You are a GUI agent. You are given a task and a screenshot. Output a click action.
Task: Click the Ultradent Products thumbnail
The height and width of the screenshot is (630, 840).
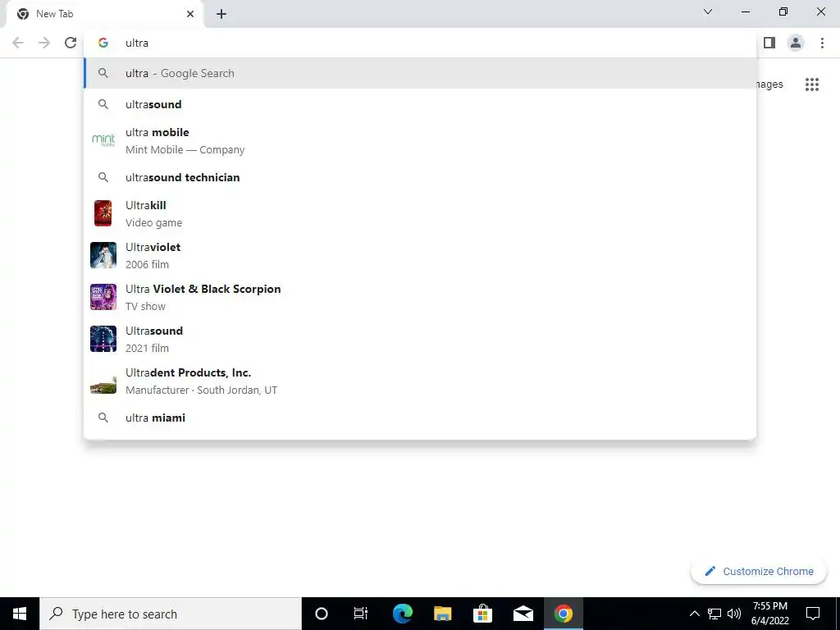tap(103, 381)
